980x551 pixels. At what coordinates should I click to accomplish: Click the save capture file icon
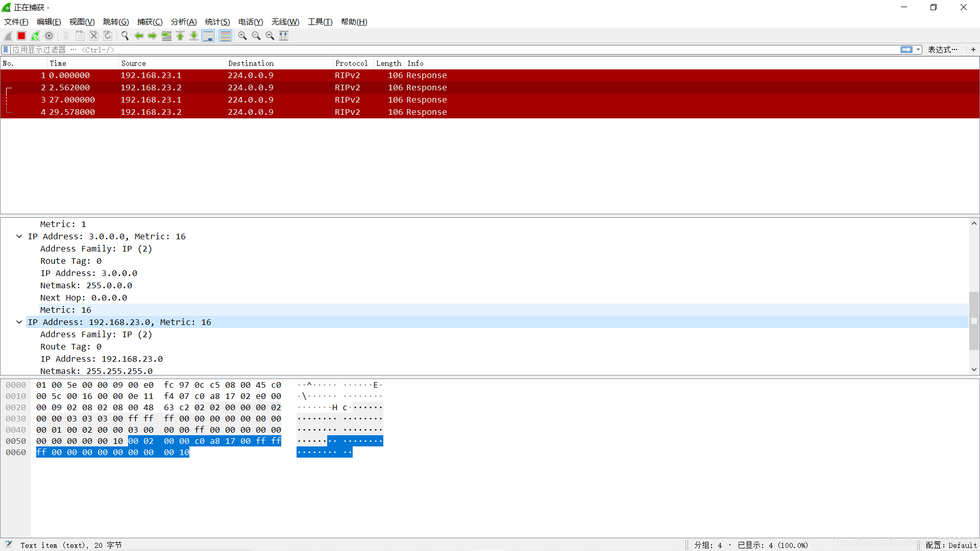click(80, 36)
